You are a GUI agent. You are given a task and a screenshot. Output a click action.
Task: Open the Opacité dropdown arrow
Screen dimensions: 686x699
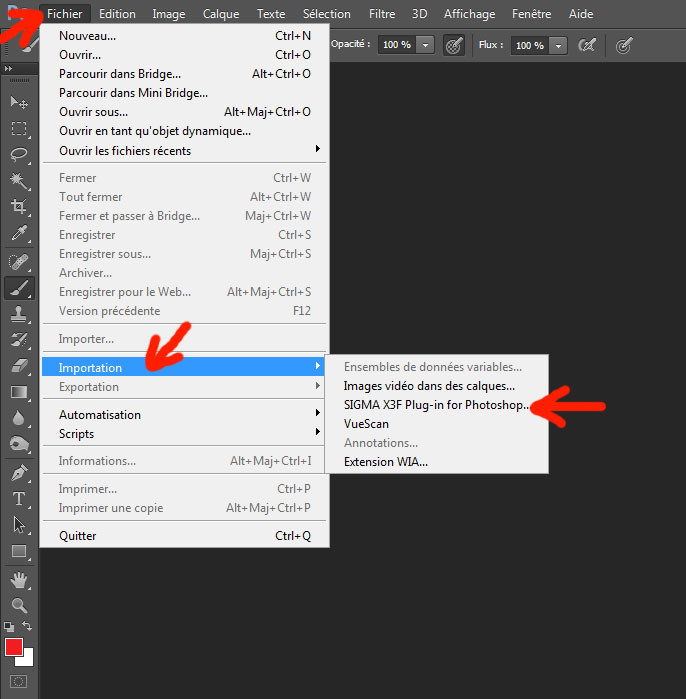[x=425, y=45]
